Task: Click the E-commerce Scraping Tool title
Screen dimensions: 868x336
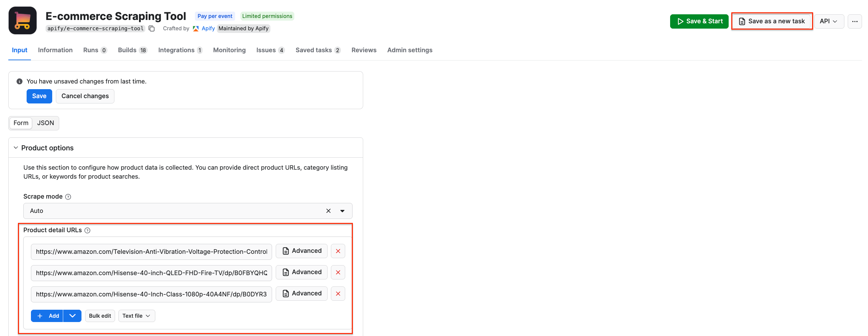Action: coord(116,16)
